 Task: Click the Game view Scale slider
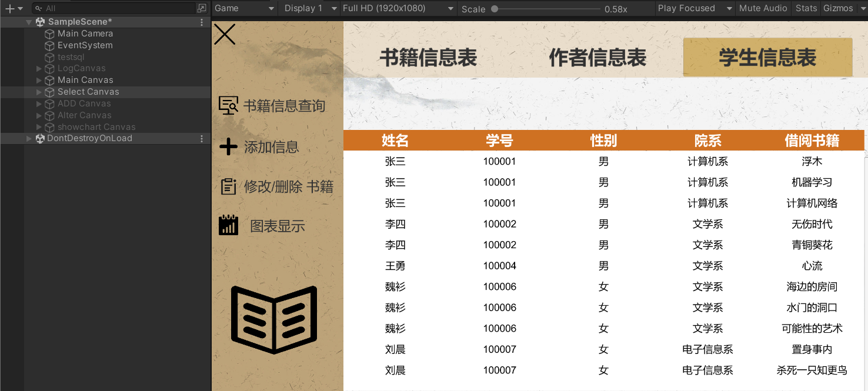tap(546, 9)
